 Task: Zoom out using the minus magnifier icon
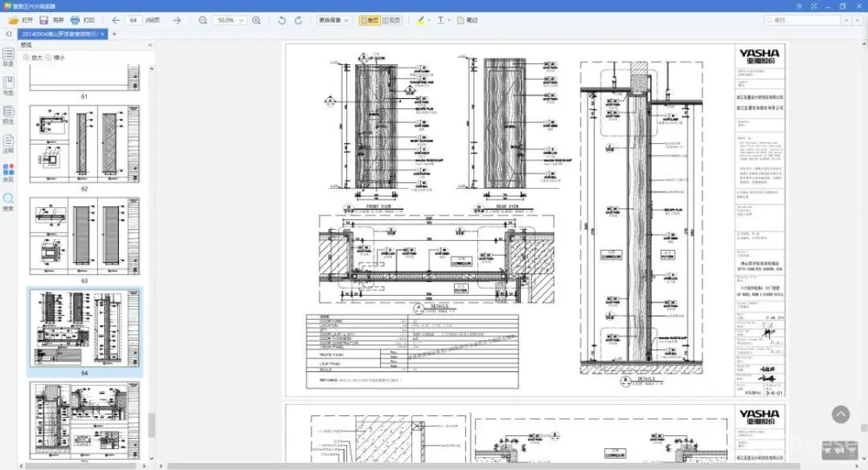(202, 19)
